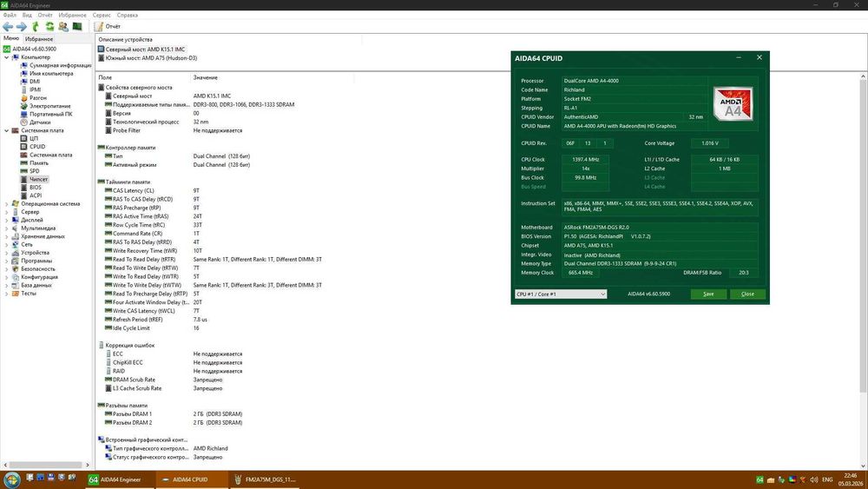Open the user management toolbar icon
The width and height of the screenshot is (868, 489).
click(63, 27)
